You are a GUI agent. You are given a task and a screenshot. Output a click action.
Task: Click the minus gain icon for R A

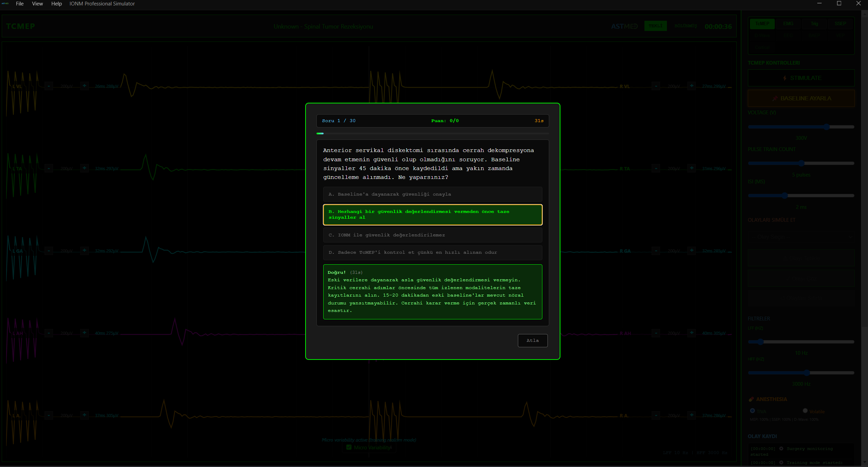tap(656, 415)
